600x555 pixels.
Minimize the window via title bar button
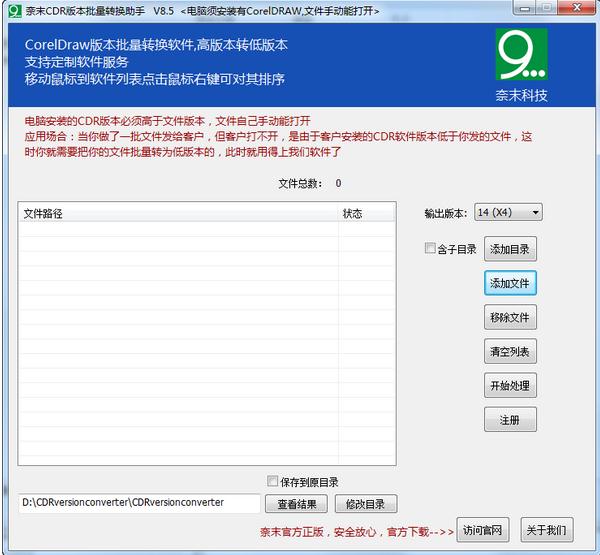(525, 8)
